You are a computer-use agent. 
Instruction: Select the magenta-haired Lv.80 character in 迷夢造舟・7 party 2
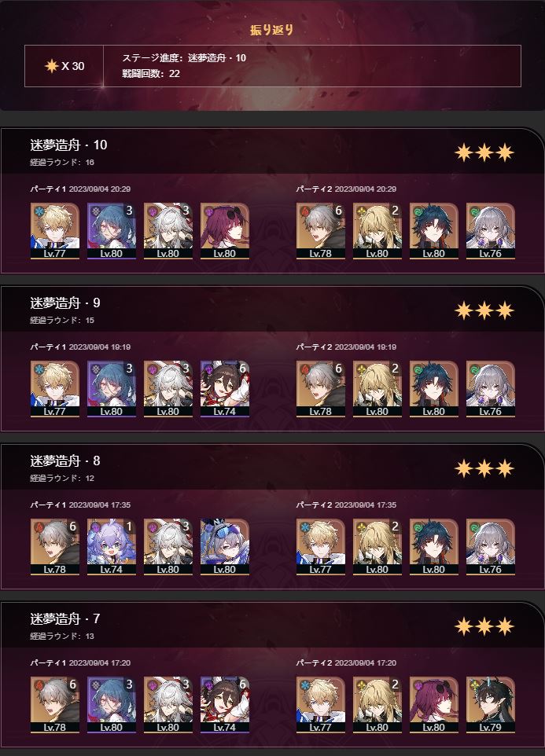pyautogui.click(x=434, y=705)
